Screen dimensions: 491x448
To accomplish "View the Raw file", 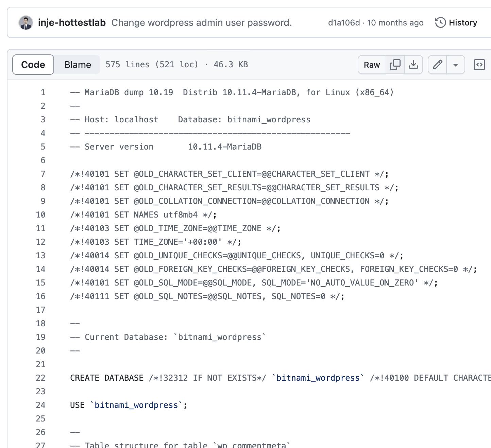I will (372, 65).
